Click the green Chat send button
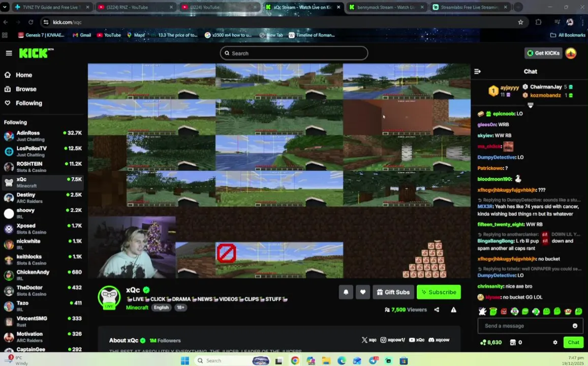This screenshot has width=588, height=366. point(573,343)
